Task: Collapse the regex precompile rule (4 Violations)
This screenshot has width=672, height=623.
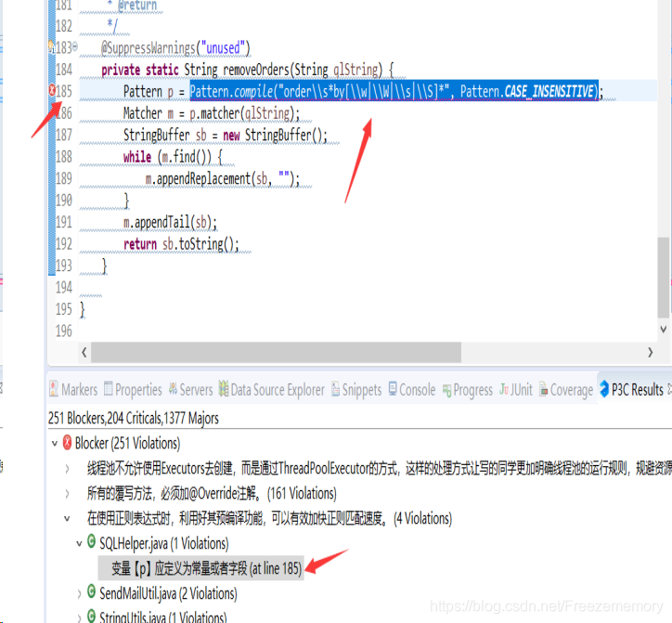Action: 67,519
